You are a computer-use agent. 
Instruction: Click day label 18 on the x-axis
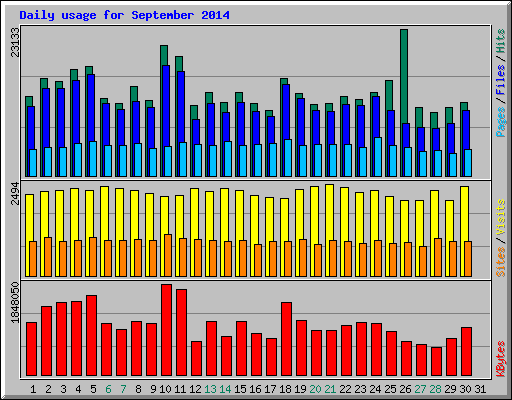click(x=285, y=389)
